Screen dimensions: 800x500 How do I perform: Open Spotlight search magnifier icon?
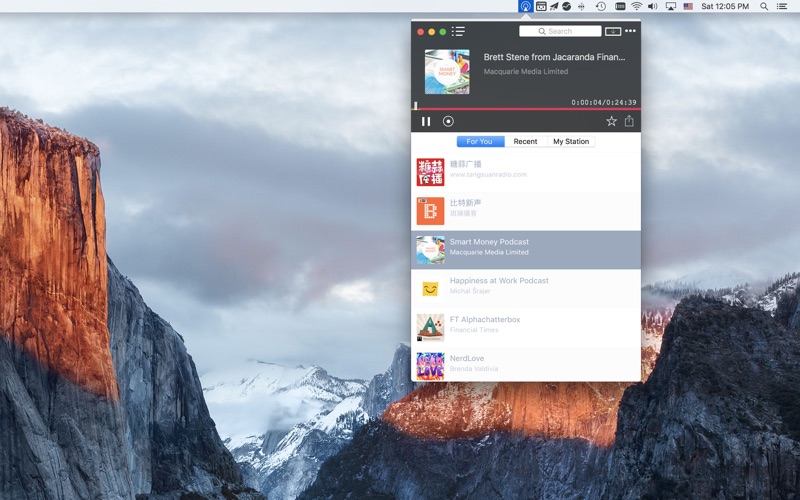tap(764, 6)
